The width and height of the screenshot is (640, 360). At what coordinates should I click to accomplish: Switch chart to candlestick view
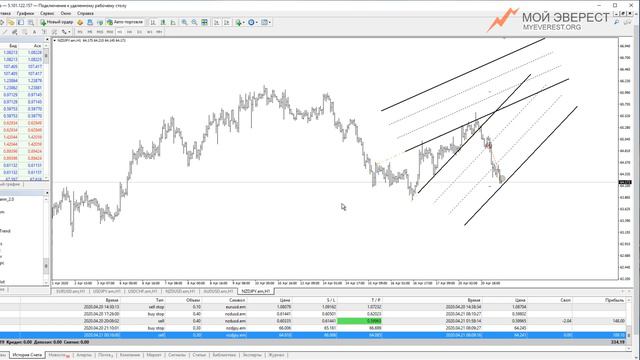[163, 22]
